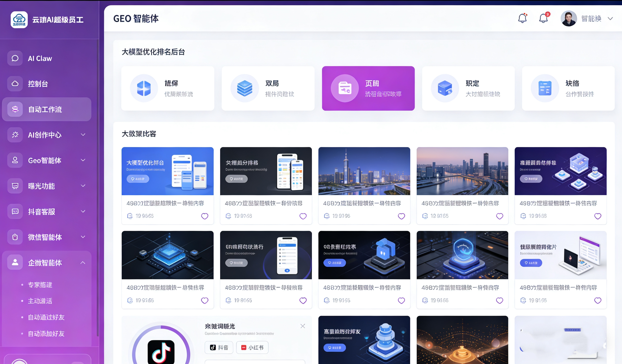Screen dimensions: 622x364
Task: Open the 大模型优化 blue card thumbnail
Action: coord(168,171)
